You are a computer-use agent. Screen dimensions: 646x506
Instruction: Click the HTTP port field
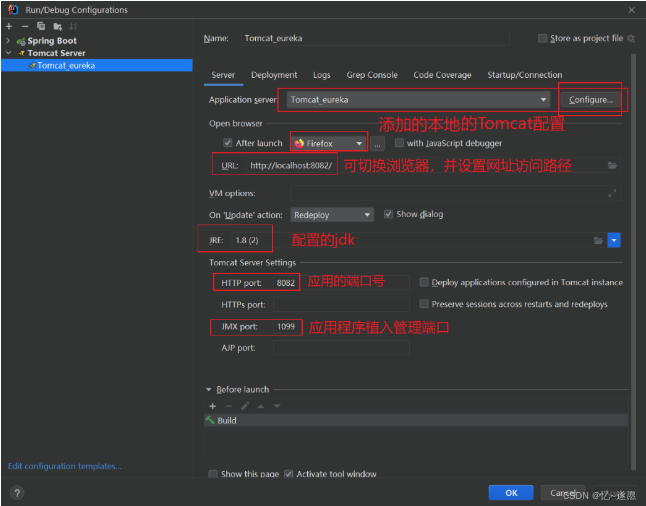point(341,283)
